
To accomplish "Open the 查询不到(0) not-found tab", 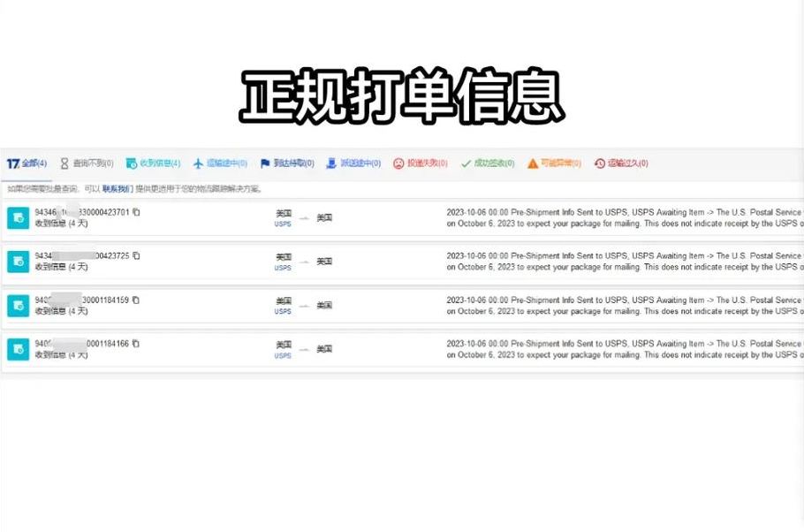I will [87, 163].
